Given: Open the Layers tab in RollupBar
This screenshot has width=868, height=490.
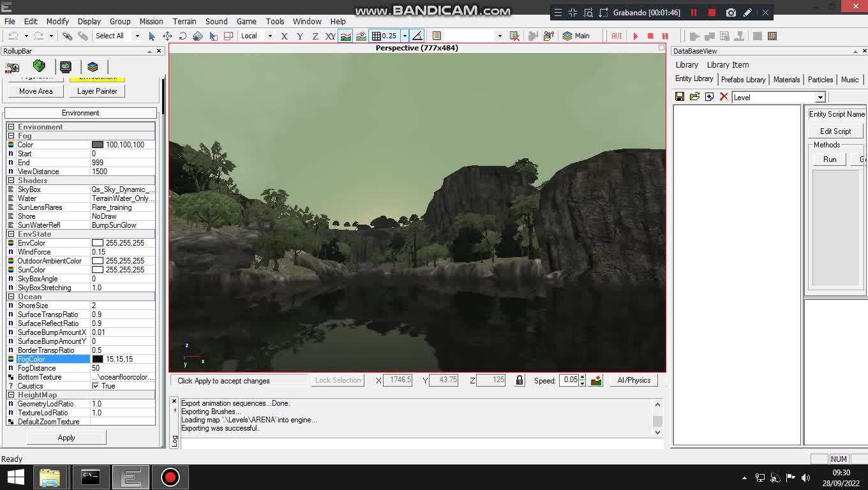Looking at the screenshot, I should [x=93, y=66].
